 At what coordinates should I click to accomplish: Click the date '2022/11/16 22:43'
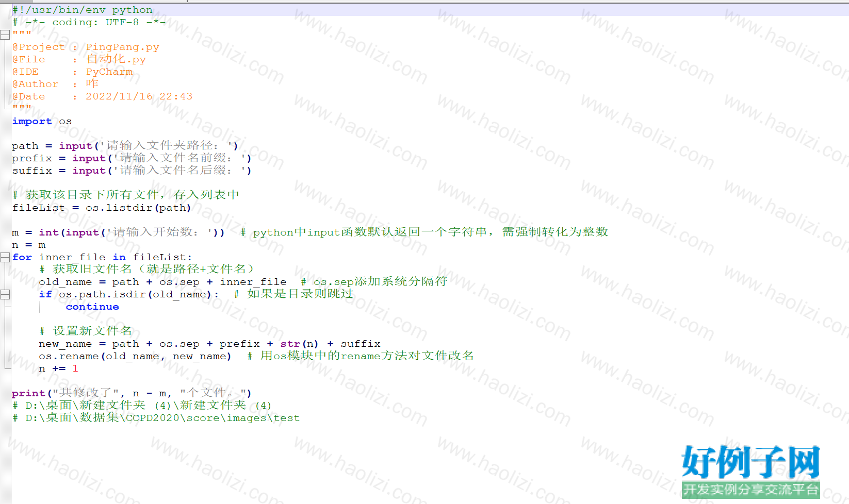[139, 96]
